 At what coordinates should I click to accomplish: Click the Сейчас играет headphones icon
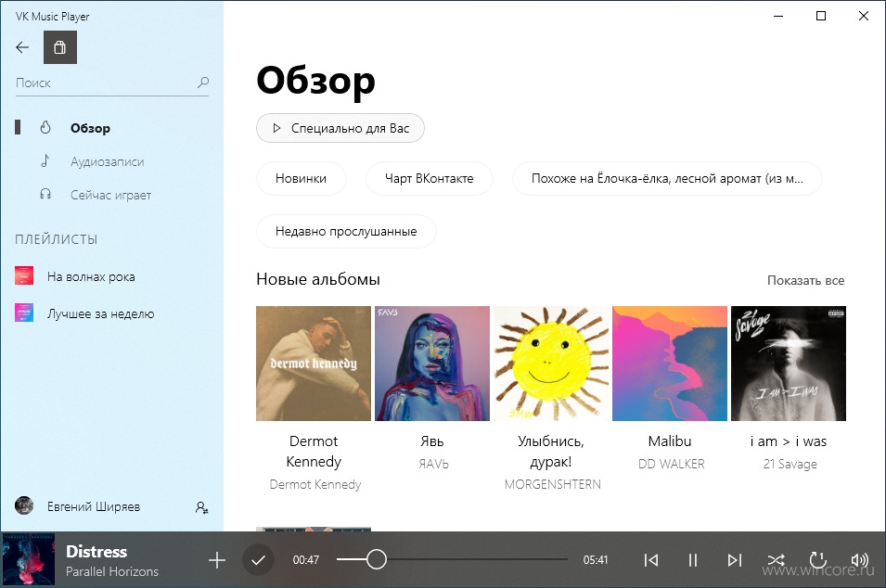45,195
